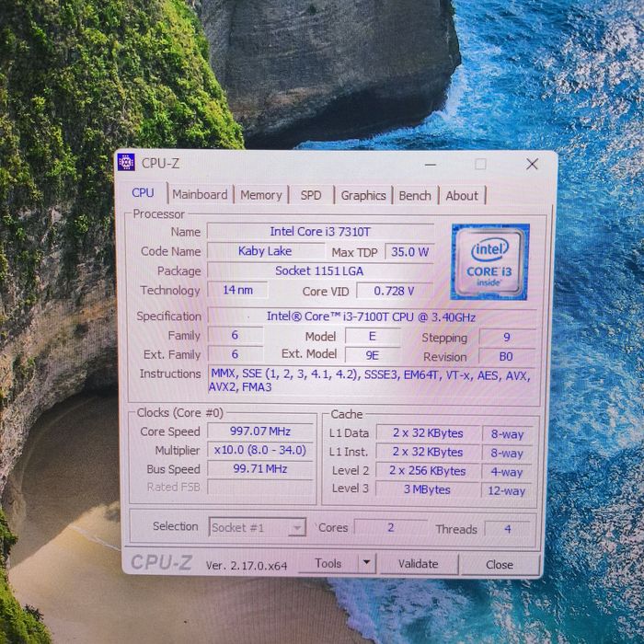Click the CPU-Z app icon in title bar
This screenshot has height=644, width=644.
pyautogui.click(x=126, y=162)
